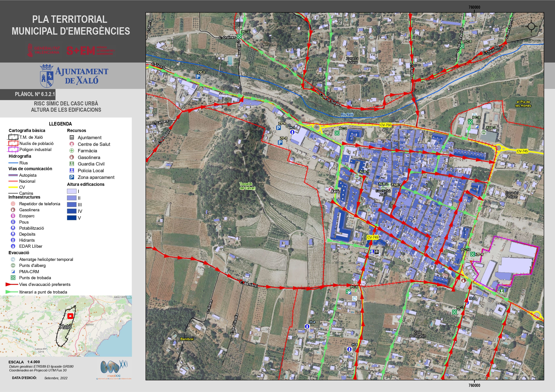Click the CV-745 road label

click(522, 151)
